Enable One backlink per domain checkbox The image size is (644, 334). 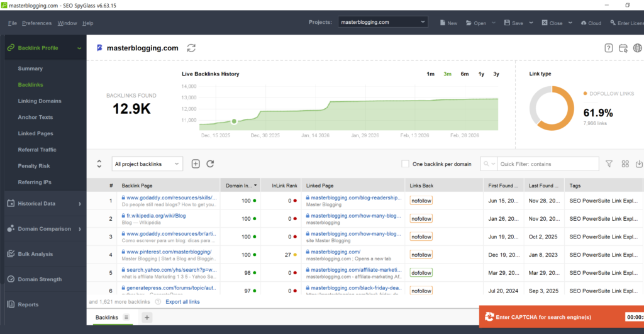click(x=406, y=164)
